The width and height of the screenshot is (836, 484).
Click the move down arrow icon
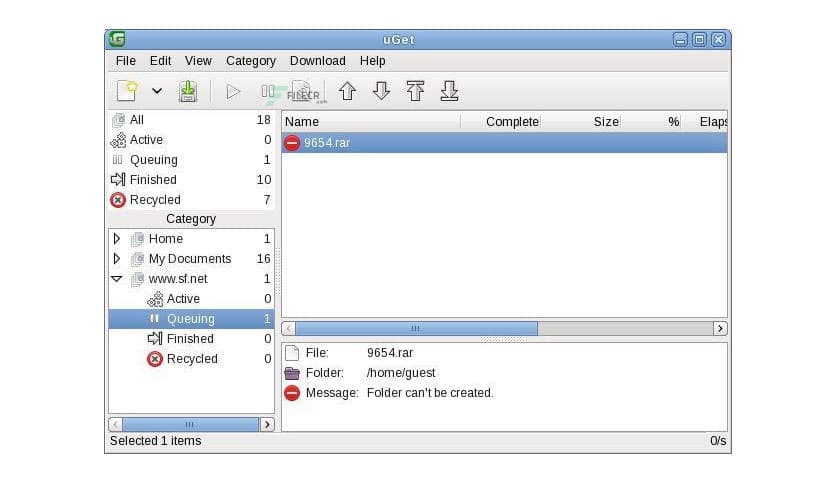(x=381, y=91)
